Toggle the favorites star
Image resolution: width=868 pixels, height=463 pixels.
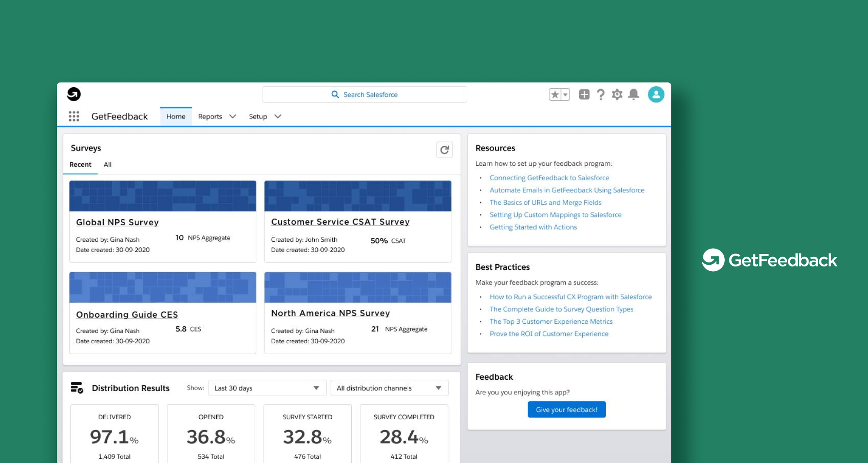554,94
